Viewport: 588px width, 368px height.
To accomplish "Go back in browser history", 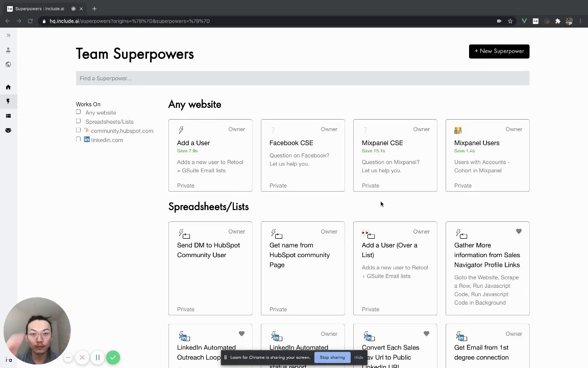I will click(x=8, y=21).
